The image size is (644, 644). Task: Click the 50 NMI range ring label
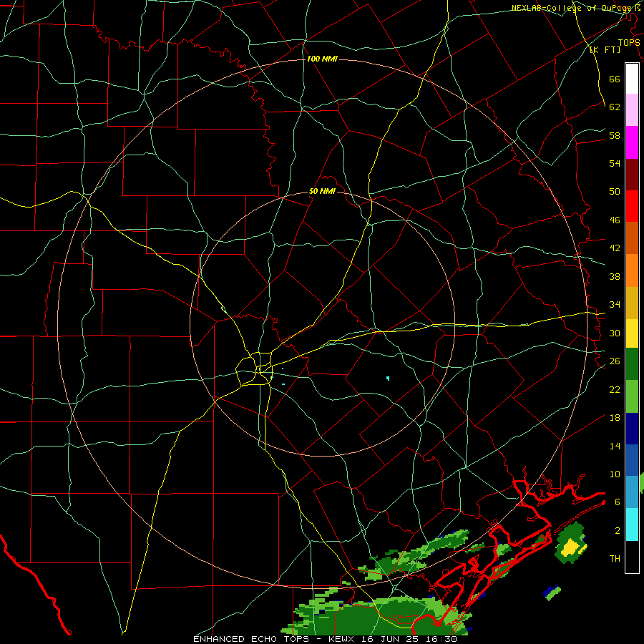(322, 191)
